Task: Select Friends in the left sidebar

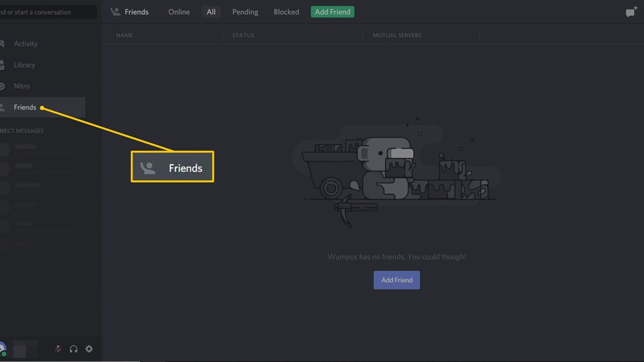Action: pyautogui.click(x=42, y=107)
